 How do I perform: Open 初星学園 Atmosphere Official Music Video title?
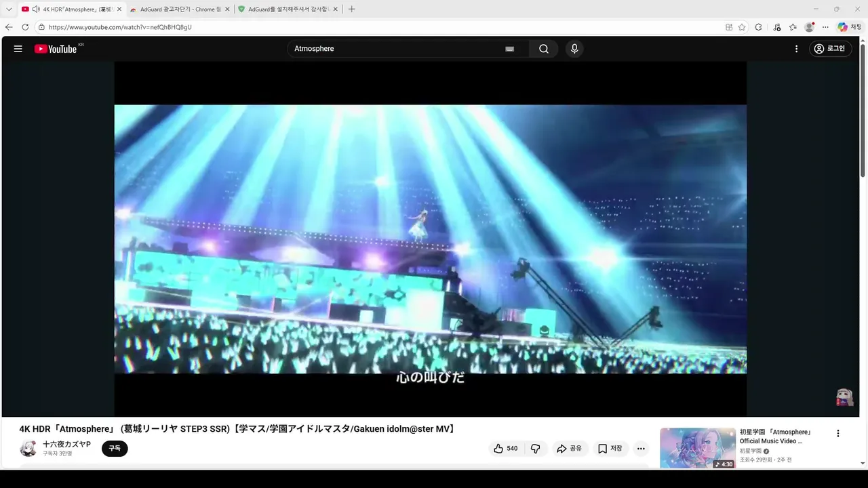click(x=775, y=436)
